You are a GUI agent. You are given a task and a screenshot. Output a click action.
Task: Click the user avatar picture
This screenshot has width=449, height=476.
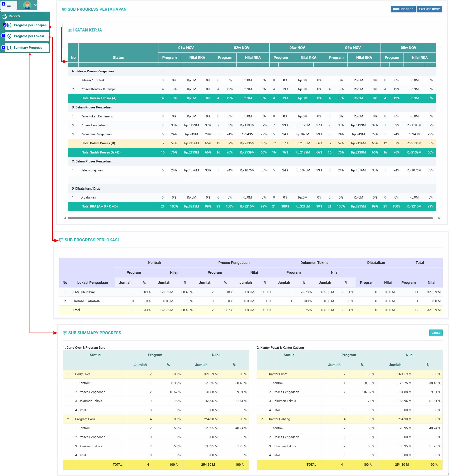point(27,5)
